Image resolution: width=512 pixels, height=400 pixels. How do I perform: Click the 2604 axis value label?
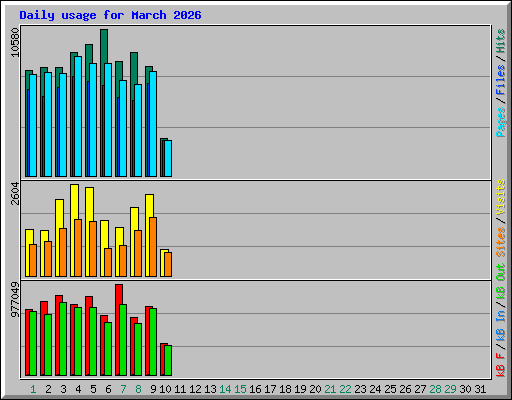coord(15,193)
